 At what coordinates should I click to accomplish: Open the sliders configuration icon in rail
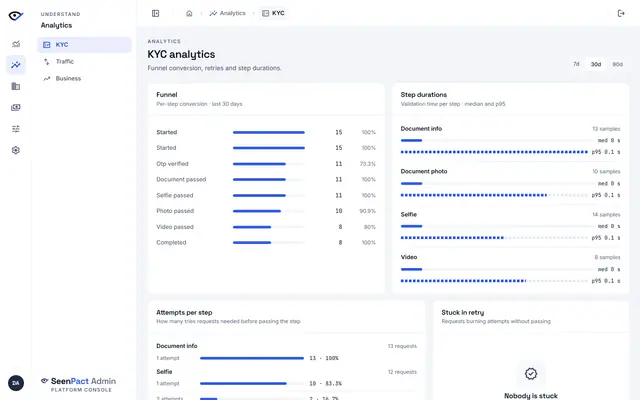(16, 129)
